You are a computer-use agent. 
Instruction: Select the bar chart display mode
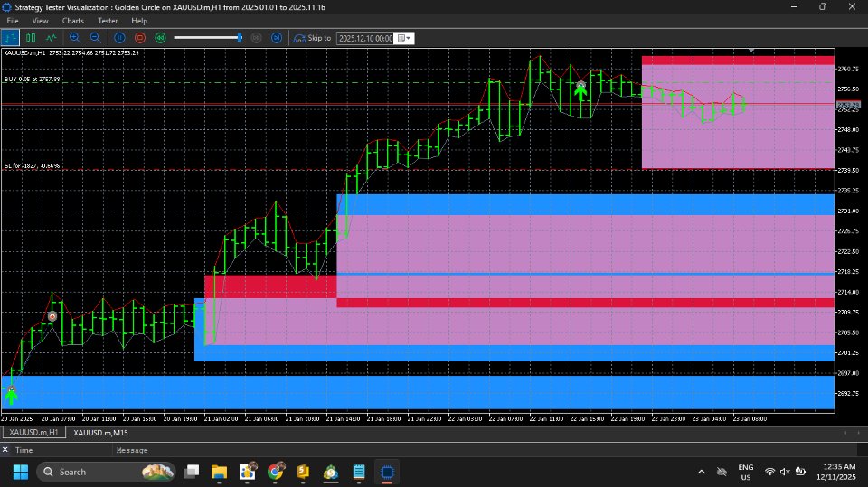[10, 38]
